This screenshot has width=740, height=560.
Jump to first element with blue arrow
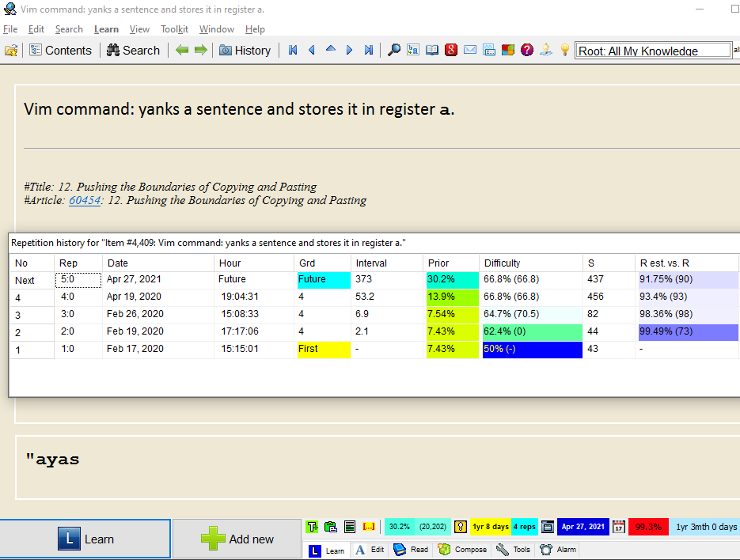click(293, 50)
